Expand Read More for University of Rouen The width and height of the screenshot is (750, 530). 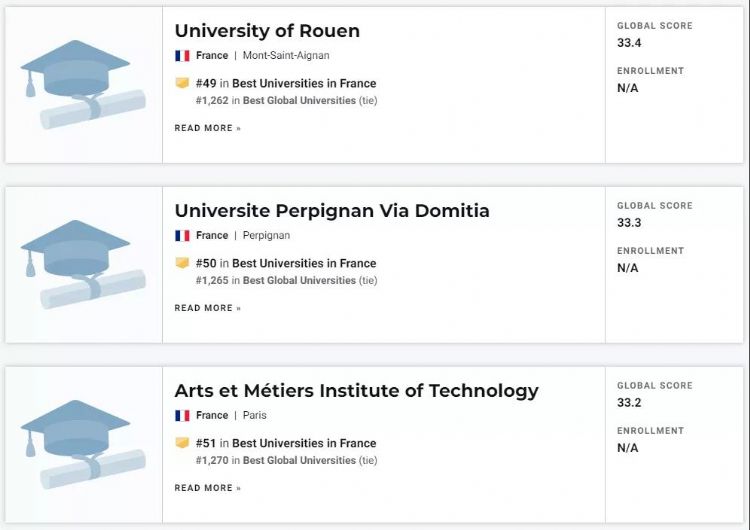pyautogui.click(x=207, y=128)
